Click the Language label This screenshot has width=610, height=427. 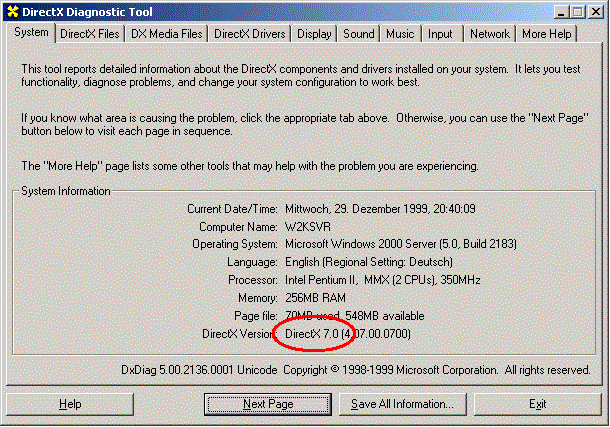click(252, 262)
